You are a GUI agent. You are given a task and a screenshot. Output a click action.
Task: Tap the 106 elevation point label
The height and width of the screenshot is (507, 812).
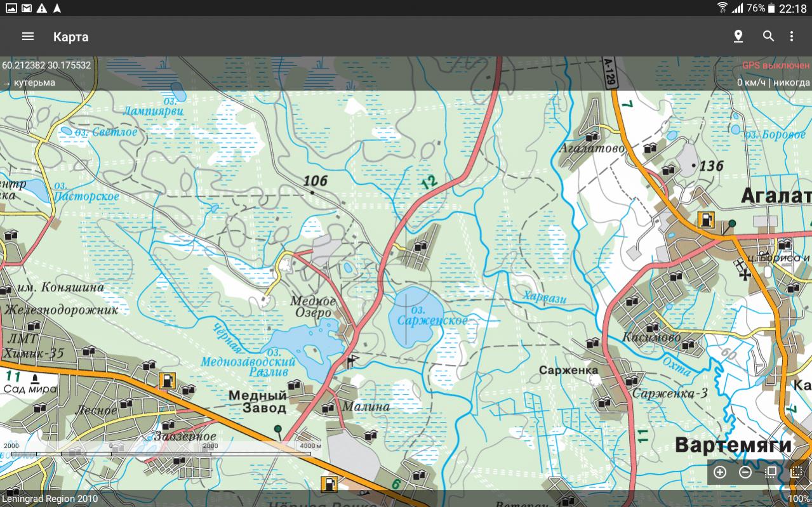[315, 181]
